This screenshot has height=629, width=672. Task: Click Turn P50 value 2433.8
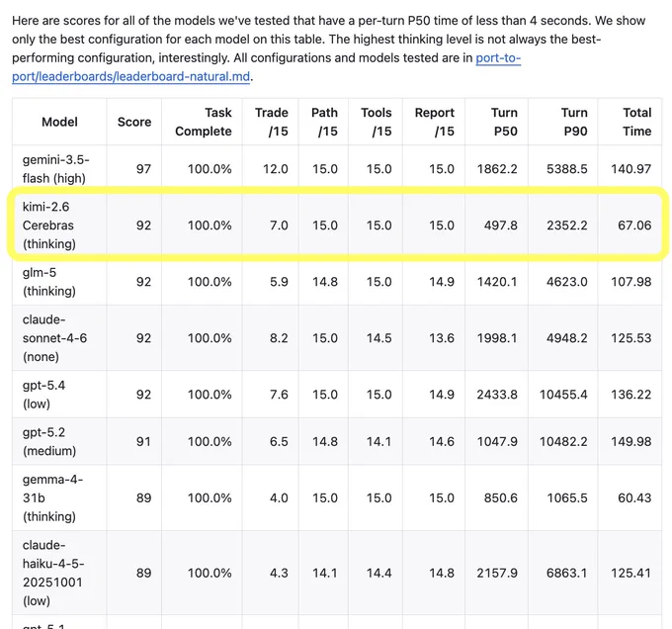click(497, 395)
